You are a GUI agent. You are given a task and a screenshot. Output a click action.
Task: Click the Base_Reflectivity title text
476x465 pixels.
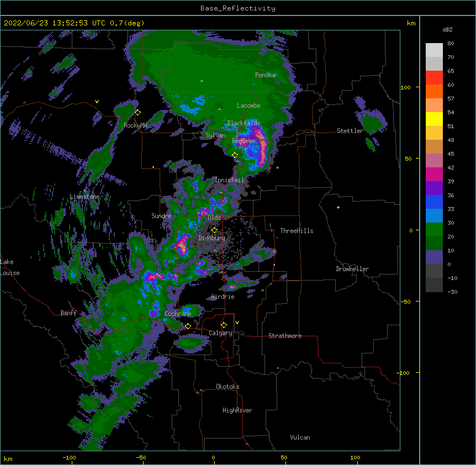click(238, 8)
